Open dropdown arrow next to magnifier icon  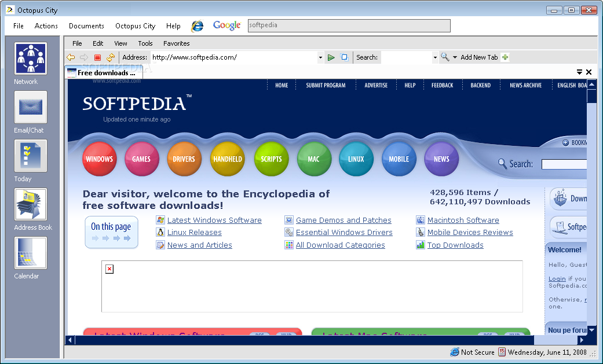click(455, 57)
